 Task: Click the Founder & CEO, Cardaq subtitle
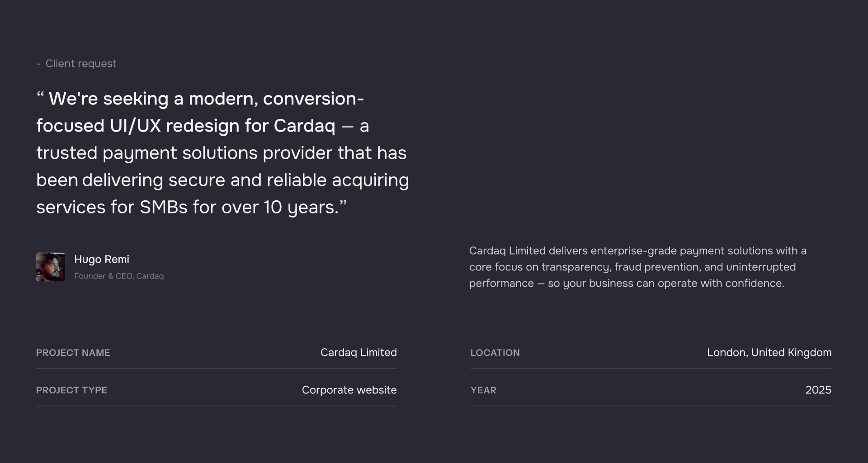tap(119, 276)
